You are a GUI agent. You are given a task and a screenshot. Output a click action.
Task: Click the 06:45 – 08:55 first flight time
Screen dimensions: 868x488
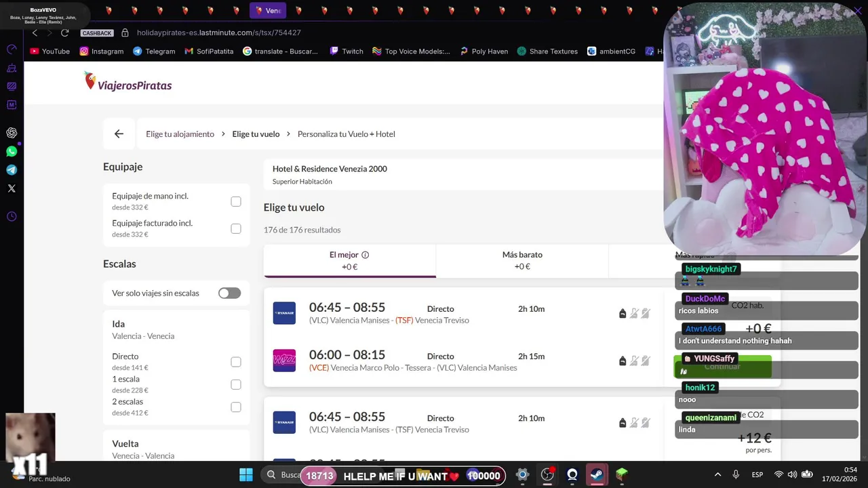[x=347, y=307]
